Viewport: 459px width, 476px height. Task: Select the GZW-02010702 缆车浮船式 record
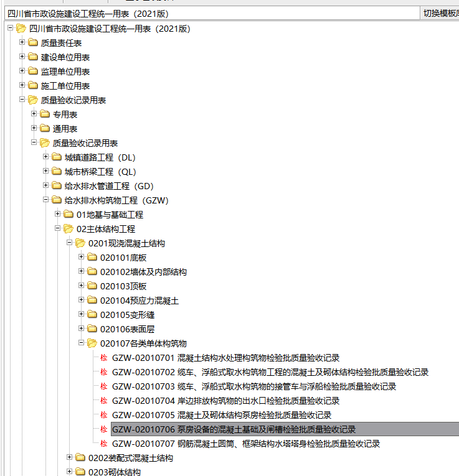tap(270, 372)
